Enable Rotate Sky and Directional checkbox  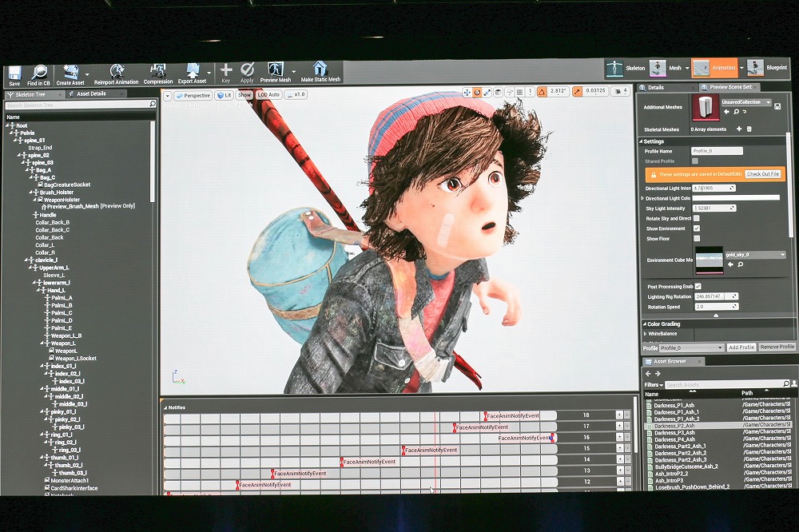697,218
